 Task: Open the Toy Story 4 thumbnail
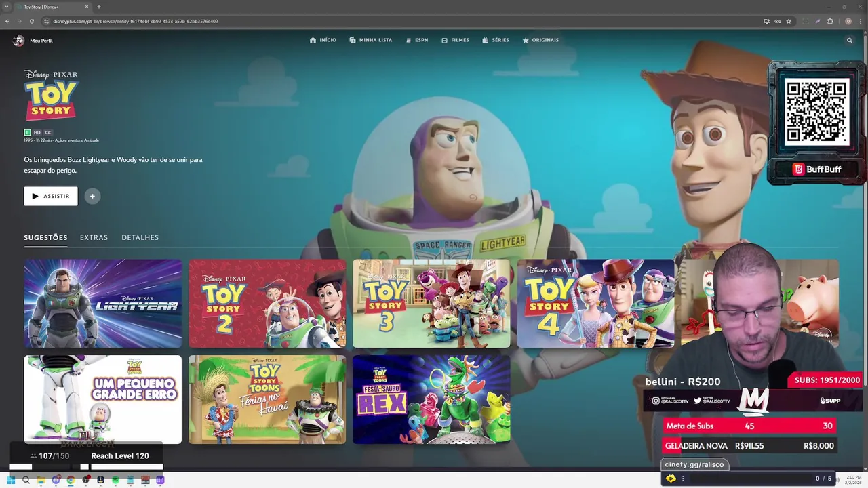595,304
